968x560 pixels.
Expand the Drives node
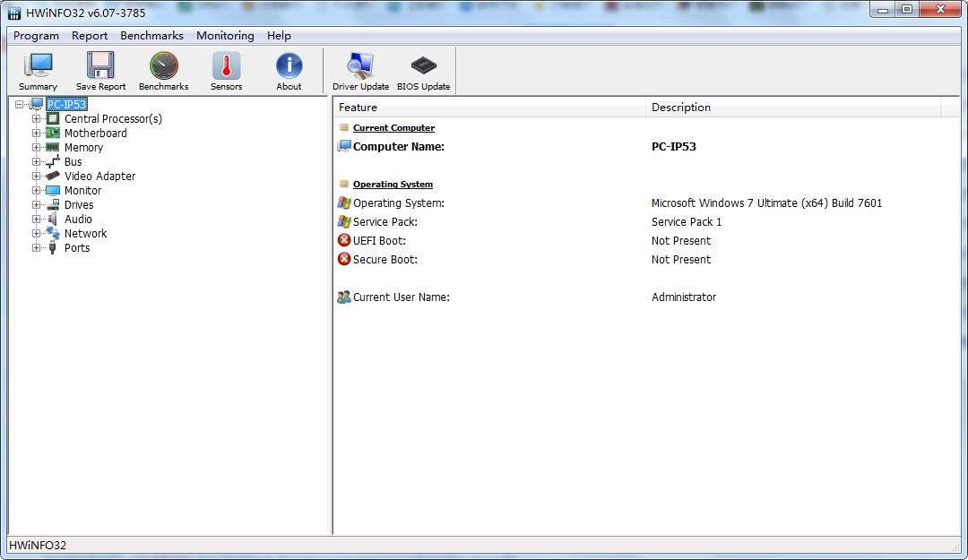(x=36, y=204)
